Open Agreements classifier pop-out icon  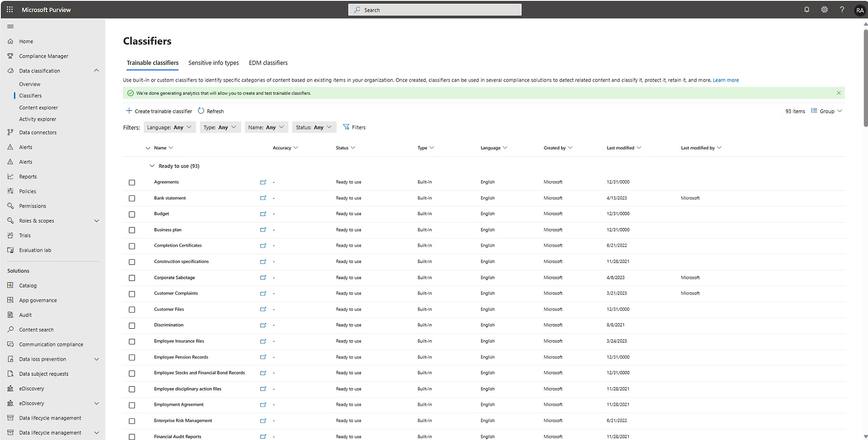coord(263,182)
